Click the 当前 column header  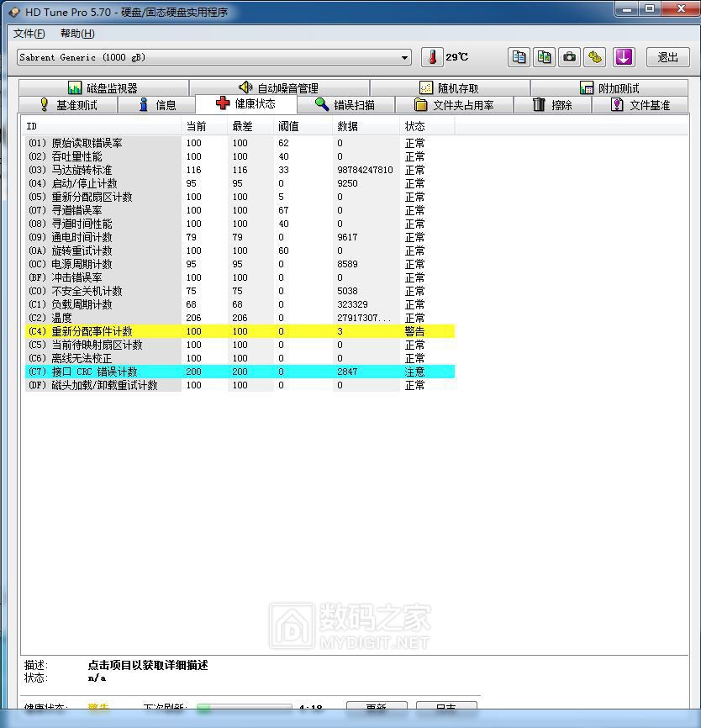(204, 126)
